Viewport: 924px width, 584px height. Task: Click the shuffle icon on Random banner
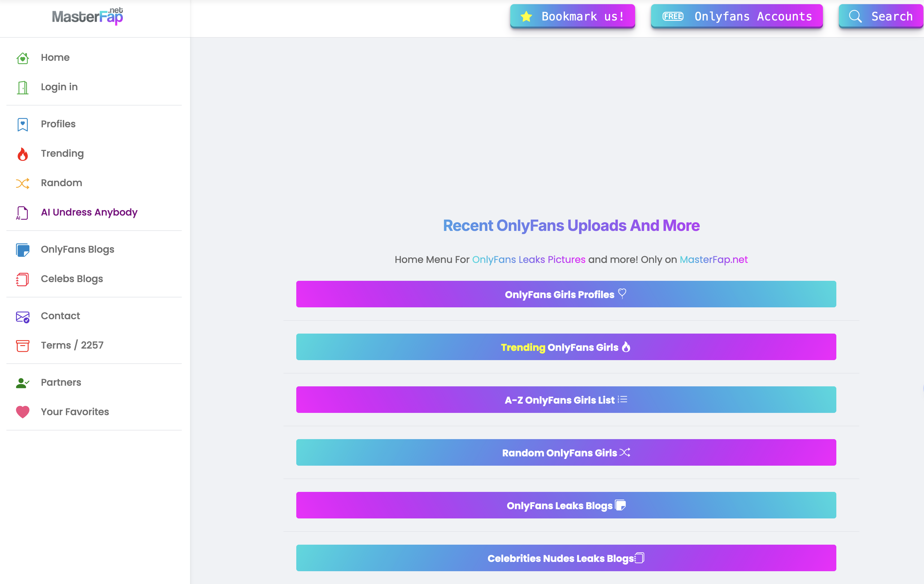(625, 452)
